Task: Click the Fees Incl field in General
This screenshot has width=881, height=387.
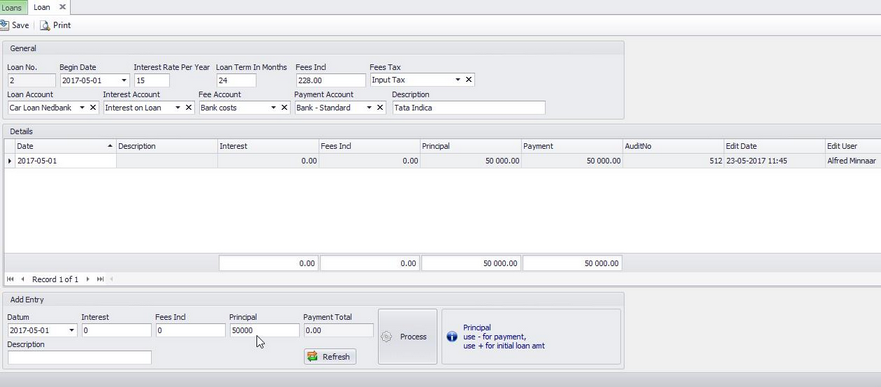Action: [x=330, y=80]
